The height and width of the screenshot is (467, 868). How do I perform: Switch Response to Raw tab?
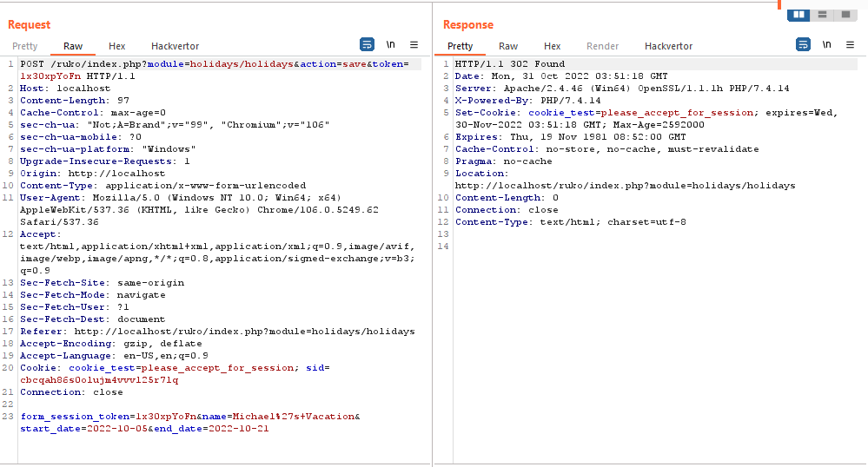pos(508,46)
